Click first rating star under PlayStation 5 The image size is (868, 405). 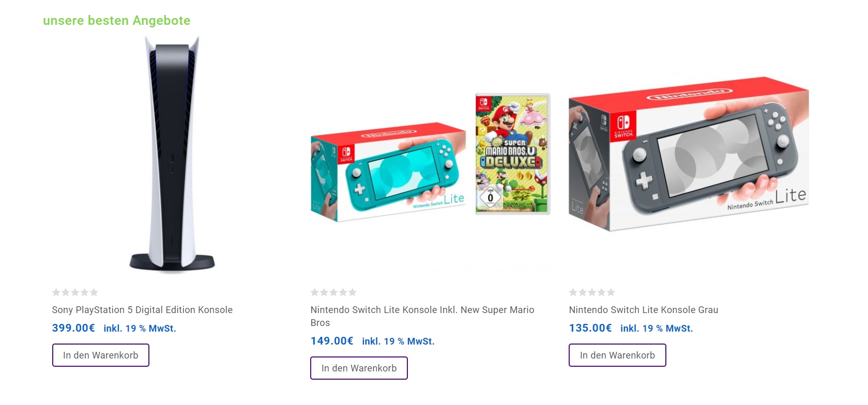point(56,292)
